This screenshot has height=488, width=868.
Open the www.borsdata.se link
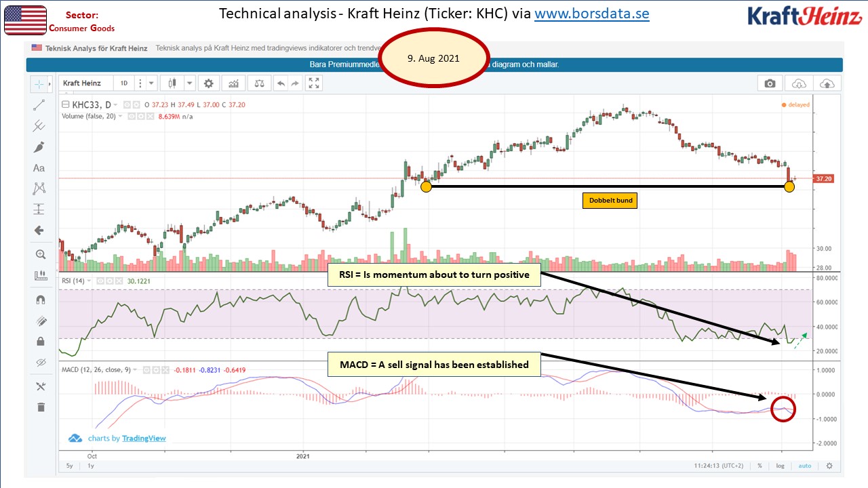pyautogui.click(x=591, y=14)
